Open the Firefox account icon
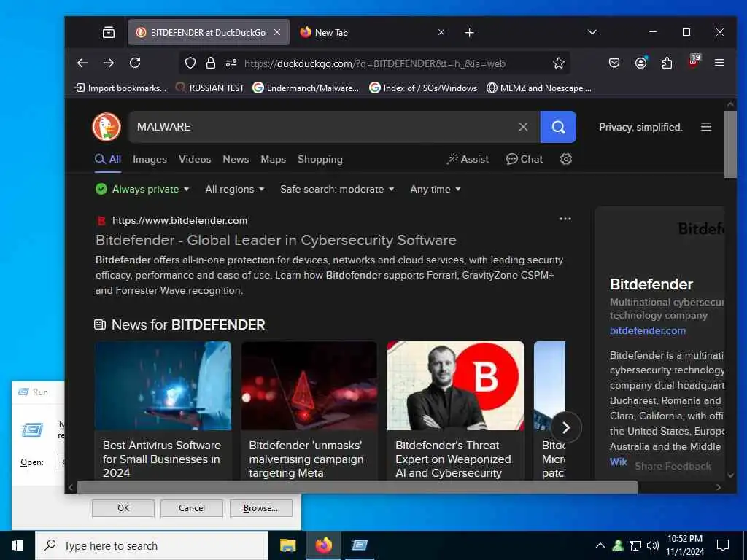The image size is (747, 560). tap(640, 63)
